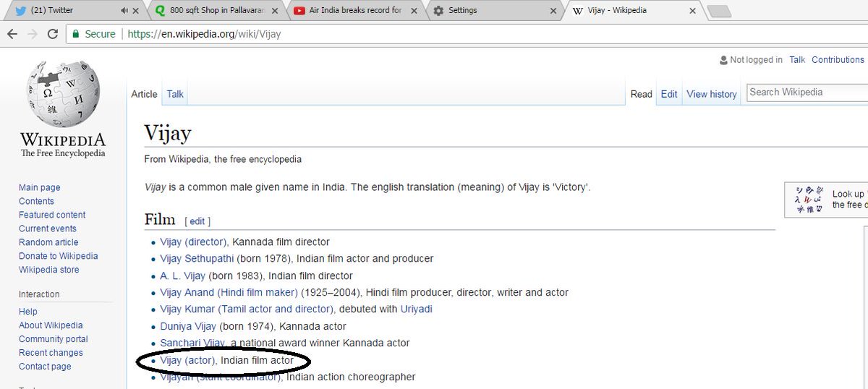Open the user Talk link at top
This screenshot has width=868, height=389.
coord(797,60)
